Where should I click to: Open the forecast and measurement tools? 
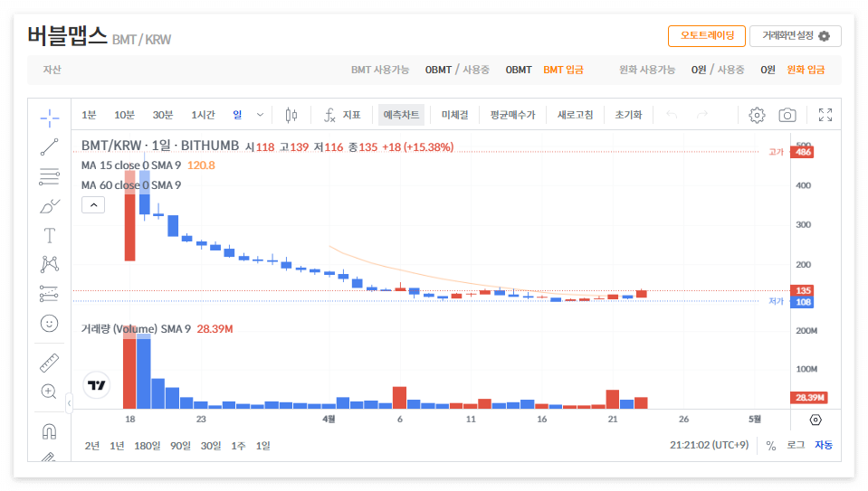coord(49,294)
